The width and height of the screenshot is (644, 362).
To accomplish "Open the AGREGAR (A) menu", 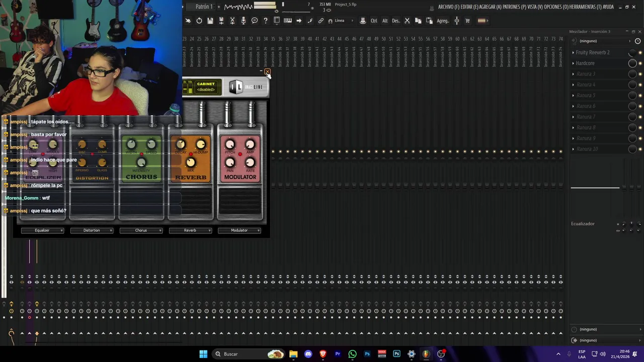I will click(x=491, y=7).
